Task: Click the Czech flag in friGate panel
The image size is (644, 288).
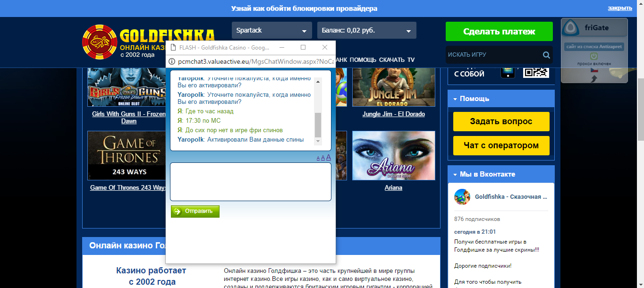Action: 594,70
